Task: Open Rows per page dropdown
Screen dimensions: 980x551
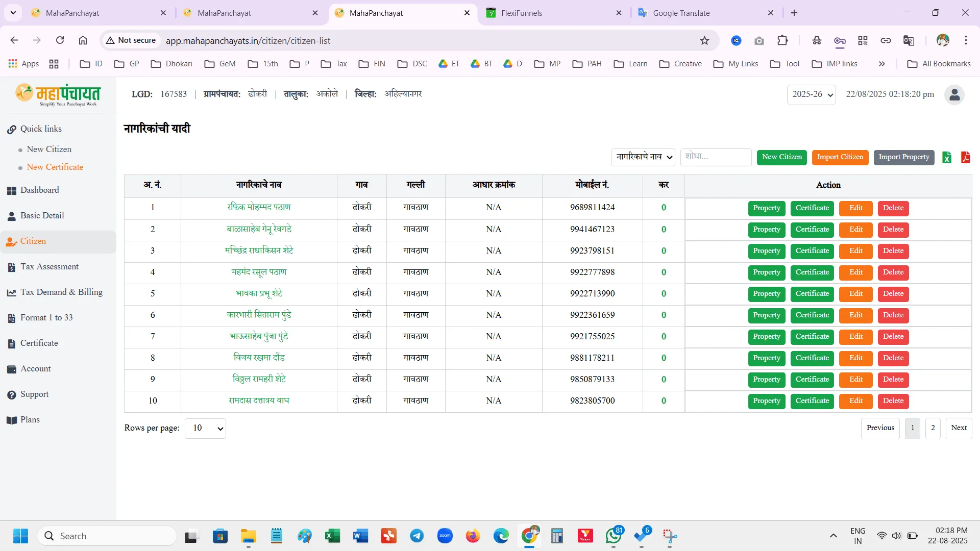Action: [205, 429]
